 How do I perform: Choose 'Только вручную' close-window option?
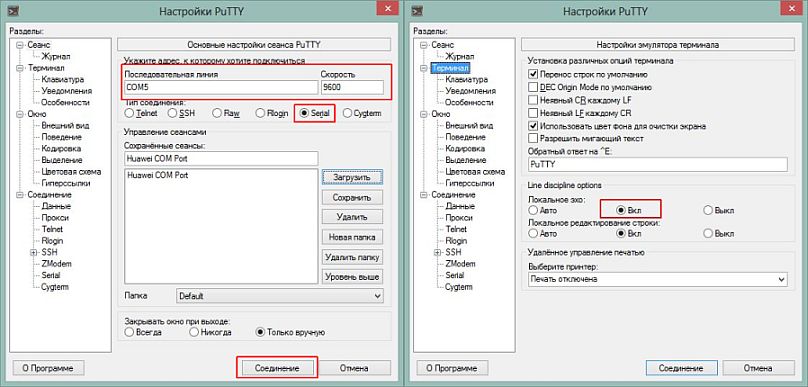click(x=260, y=332)
